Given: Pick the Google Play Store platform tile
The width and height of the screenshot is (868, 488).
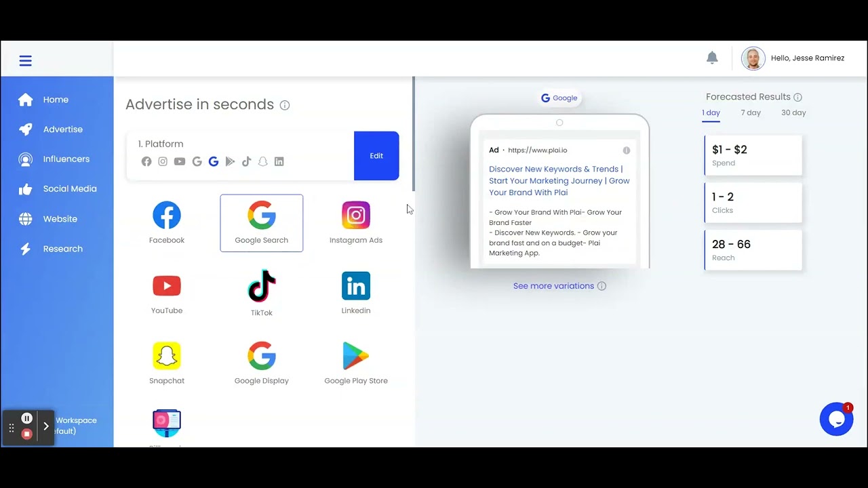Looking at the screenshot, I should [x=356, y=364].
